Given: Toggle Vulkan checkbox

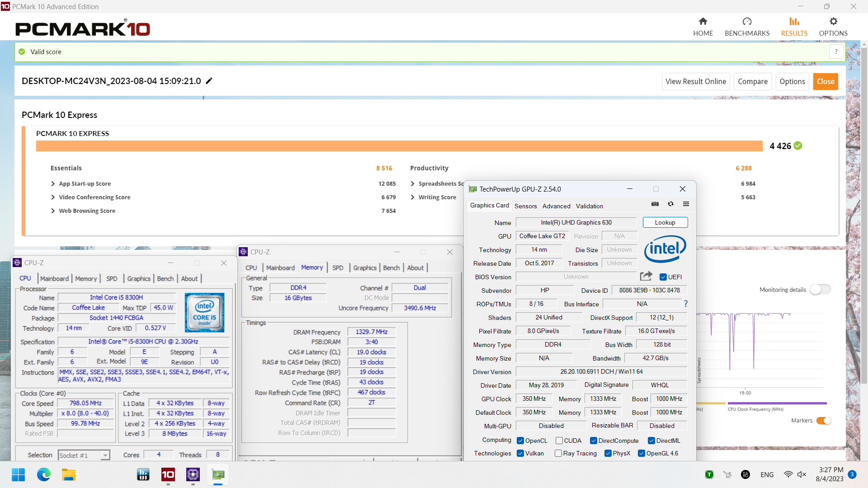Looking at the screenshot, I should point(520,453).
